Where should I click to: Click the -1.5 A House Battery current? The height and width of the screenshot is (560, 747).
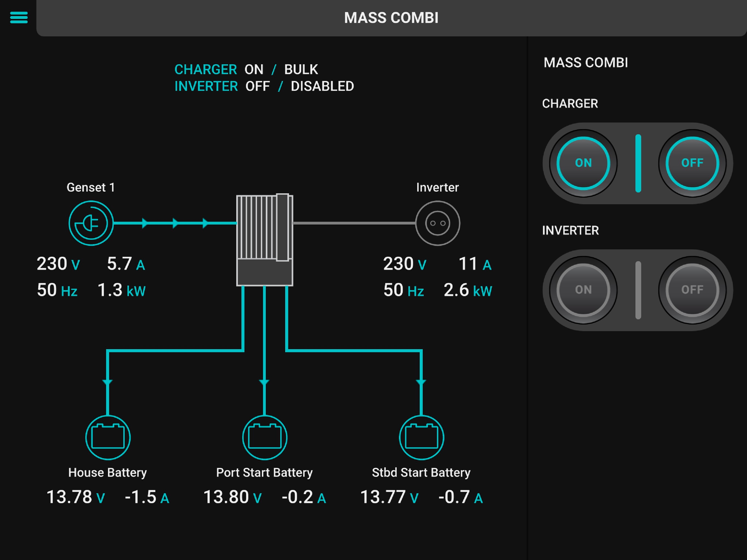tap(147, 497)
